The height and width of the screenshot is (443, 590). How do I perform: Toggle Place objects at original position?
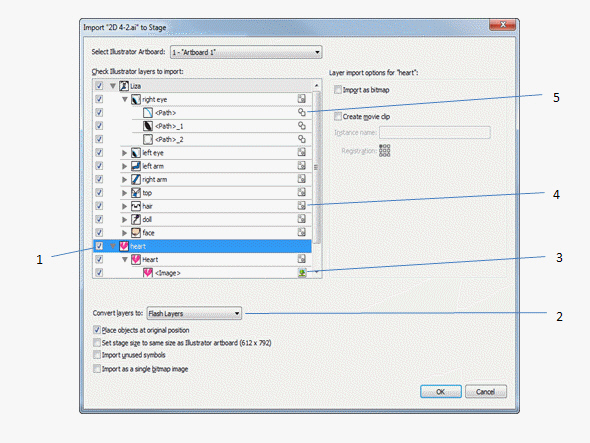[x=97, y=330]
